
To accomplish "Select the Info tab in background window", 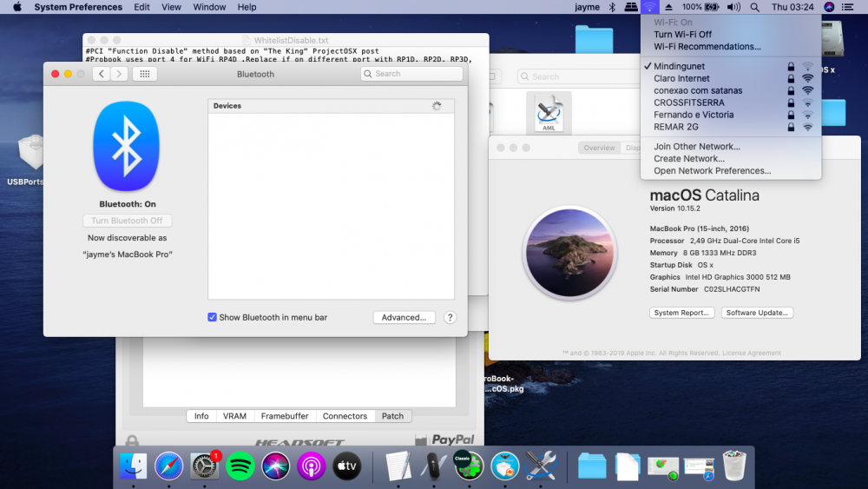I will (201, 416).
